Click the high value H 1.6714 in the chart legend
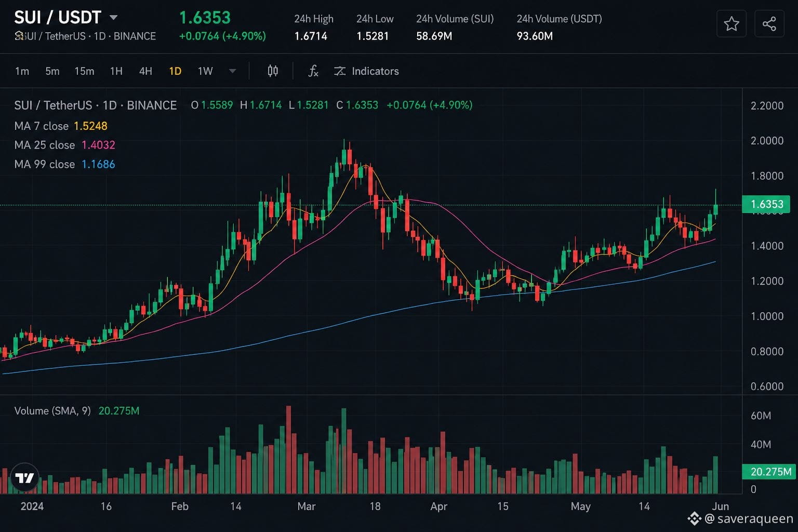798x532 pixels. [261, 105]
